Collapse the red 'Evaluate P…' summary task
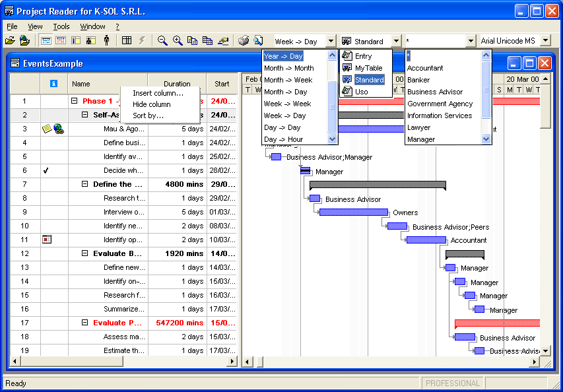563x392 pixels. coord(84,323)
